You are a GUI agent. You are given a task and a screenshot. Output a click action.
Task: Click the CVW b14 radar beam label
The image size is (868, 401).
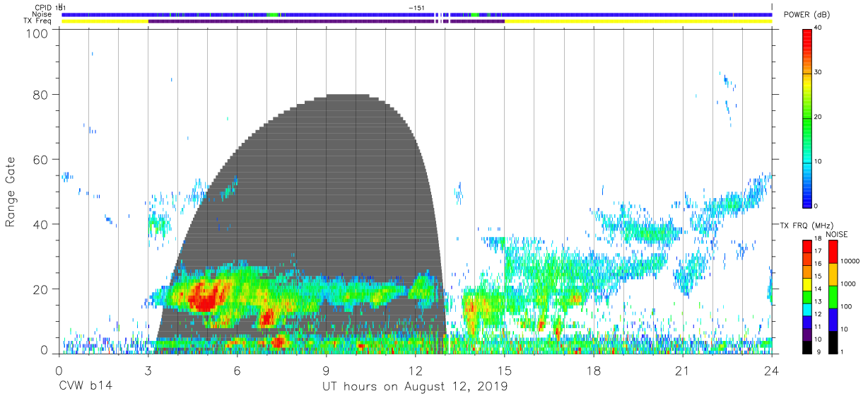coord(86,386)
